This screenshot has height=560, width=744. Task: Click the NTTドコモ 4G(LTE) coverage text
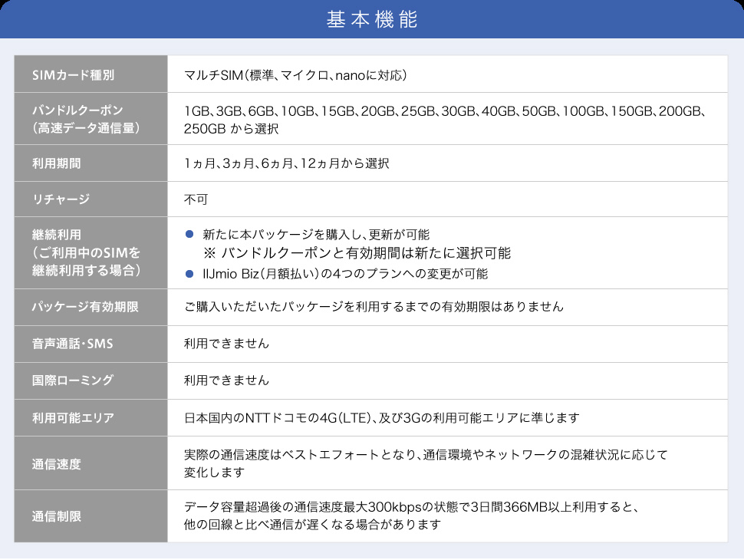[381, 418]
